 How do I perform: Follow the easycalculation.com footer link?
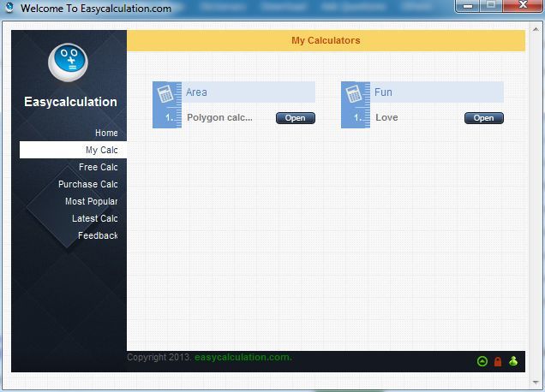click(243, 357)
